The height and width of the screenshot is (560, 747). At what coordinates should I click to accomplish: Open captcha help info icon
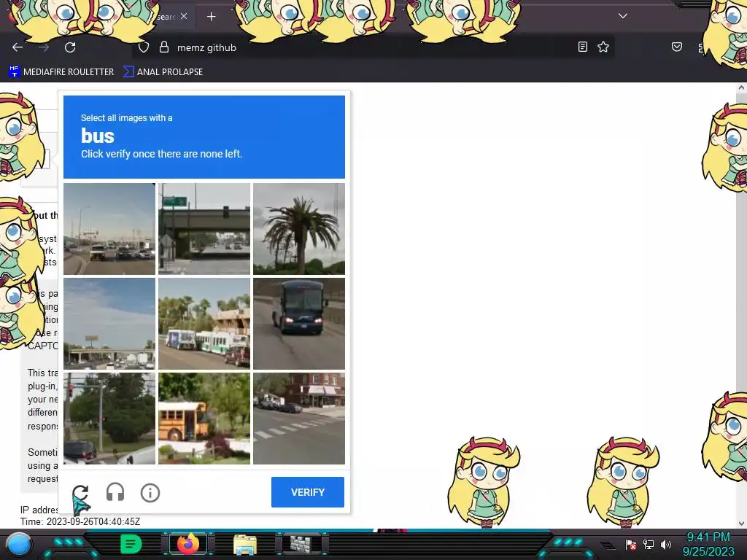pyautogui.click(x=150, y=492)
